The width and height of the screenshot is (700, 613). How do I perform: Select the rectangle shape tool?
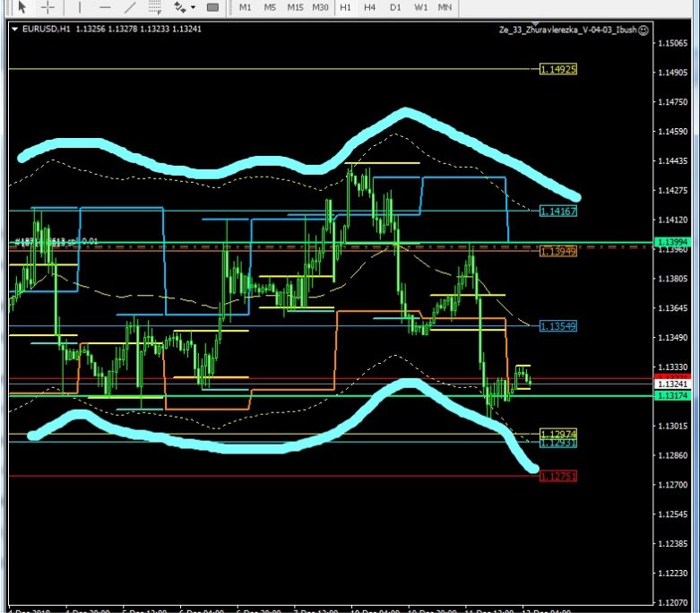213,7
